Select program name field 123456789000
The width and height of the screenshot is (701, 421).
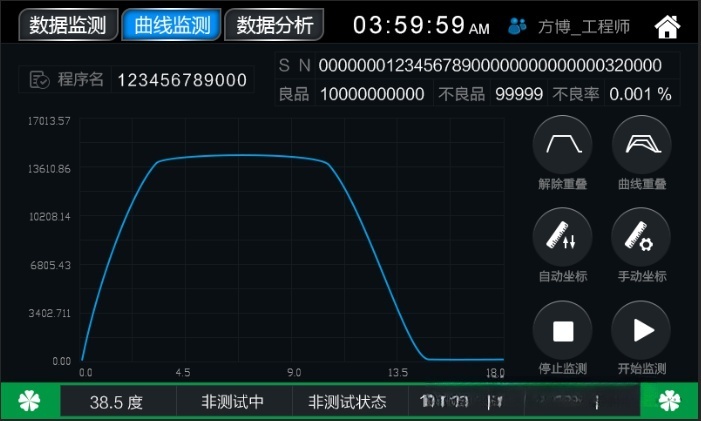click(182, 80)
